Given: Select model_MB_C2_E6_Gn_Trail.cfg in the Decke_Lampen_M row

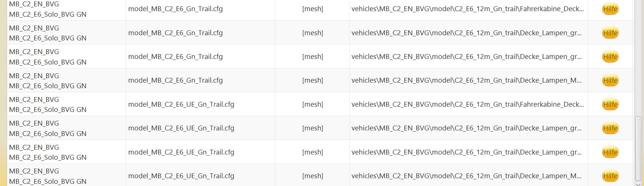Looking at the screenshot, I should [175, 80].
